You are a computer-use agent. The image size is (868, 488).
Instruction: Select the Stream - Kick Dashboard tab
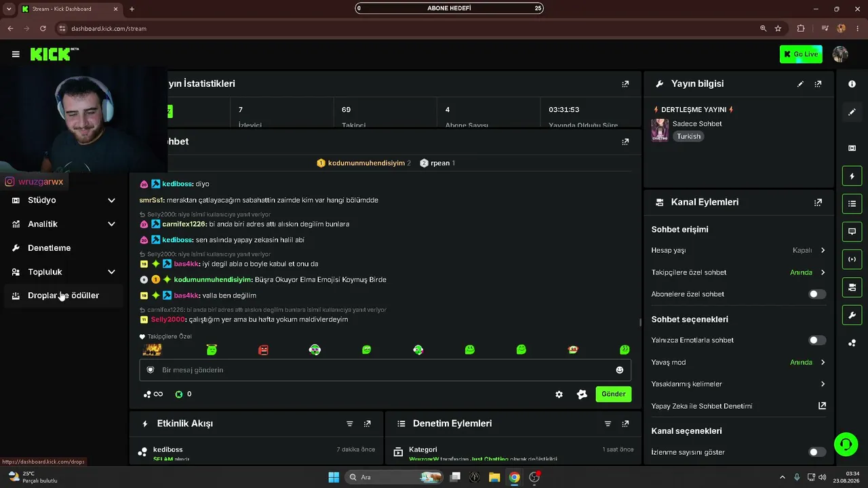pos(70,9)
